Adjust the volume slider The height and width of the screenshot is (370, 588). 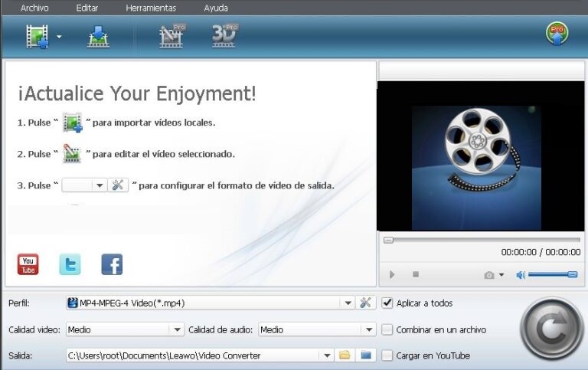coord(553,275)
